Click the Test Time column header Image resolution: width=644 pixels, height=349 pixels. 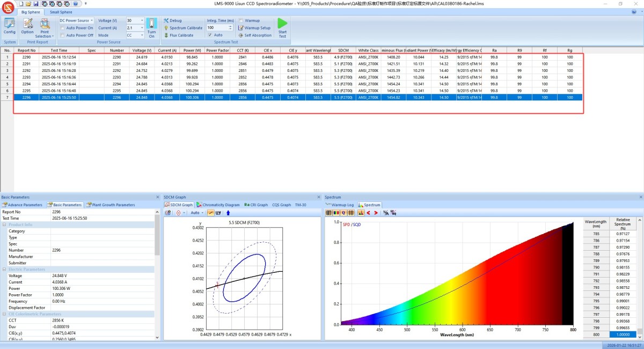(59, 50)
